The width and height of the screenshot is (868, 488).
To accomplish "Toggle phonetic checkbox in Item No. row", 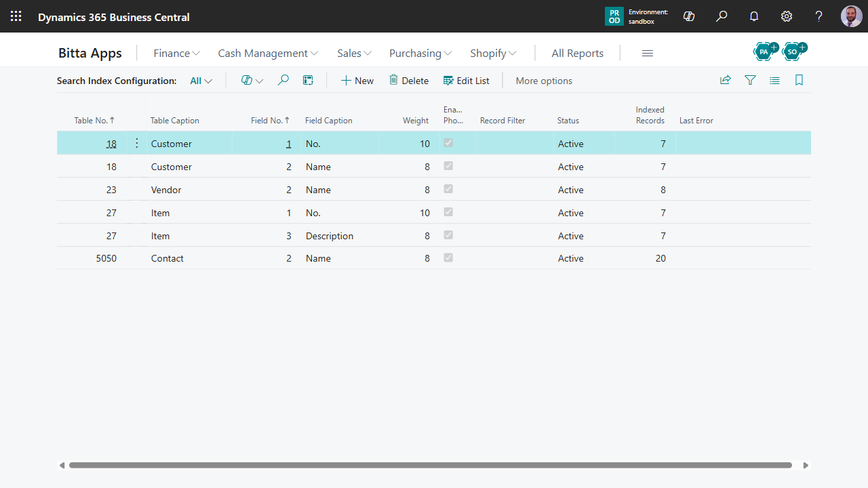I will click(x=448, y=212).
